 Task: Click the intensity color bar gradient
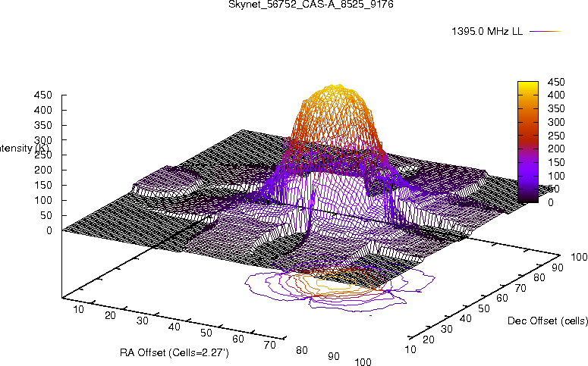[527, 142]
